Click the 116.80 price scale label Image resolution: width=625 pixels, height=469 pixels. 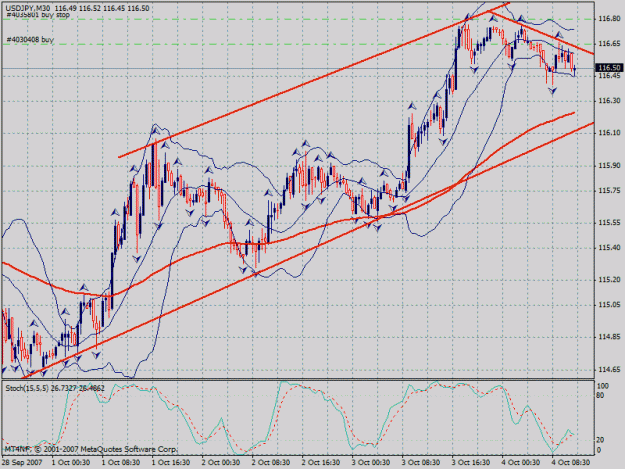pos(609,19)
